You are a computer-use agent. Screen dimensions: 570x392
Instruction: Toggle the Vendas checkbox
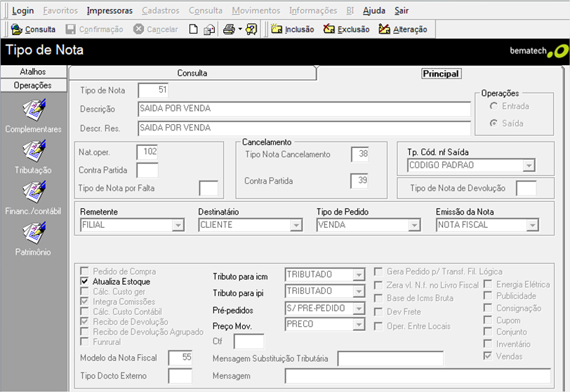(487, 356)
